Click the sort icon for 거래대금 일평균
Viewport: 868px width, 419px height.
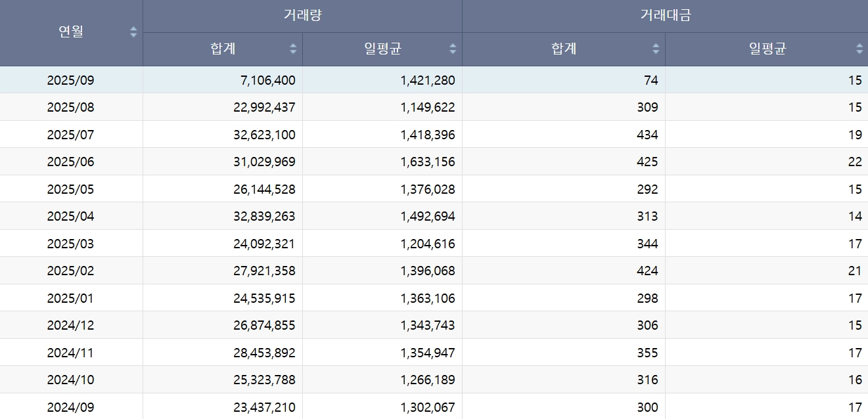point(859,49)
